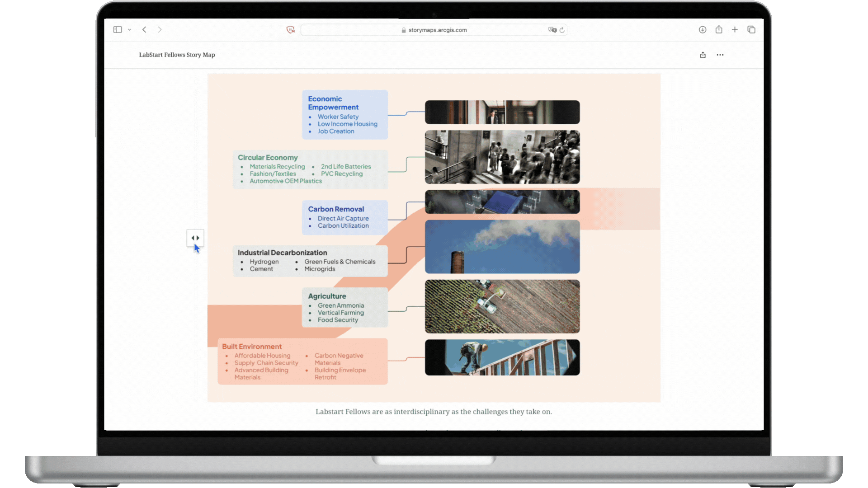868x488 pixels.
Task: Click the construction worker photo
Action: point(502,357)
